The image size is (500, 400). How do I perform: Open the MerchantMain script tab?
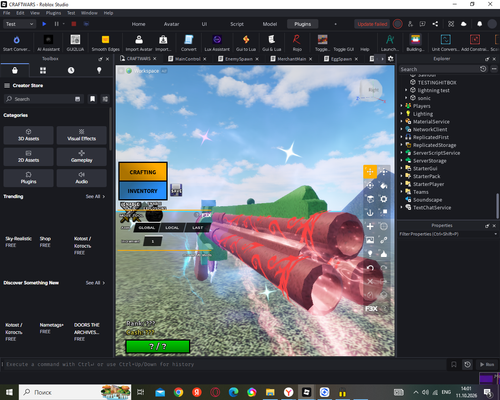[291, 59]
